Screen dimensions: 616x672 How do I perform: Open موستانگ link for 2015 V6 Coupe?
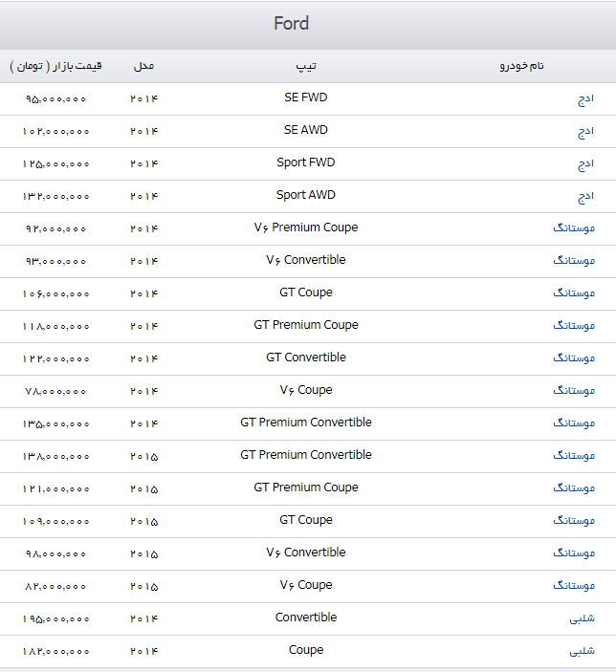(574, 585)
